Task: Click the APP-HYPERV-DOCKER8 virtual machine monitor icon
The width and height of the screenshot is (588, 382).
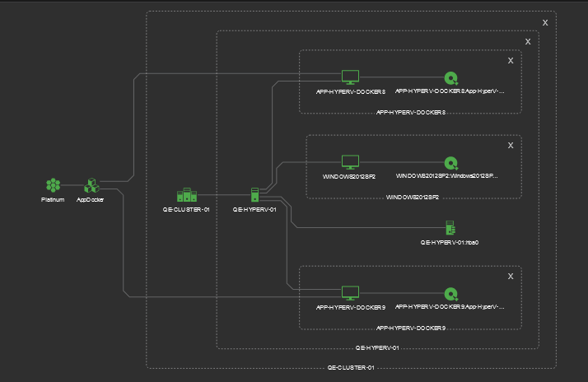Action: (350, 77)
